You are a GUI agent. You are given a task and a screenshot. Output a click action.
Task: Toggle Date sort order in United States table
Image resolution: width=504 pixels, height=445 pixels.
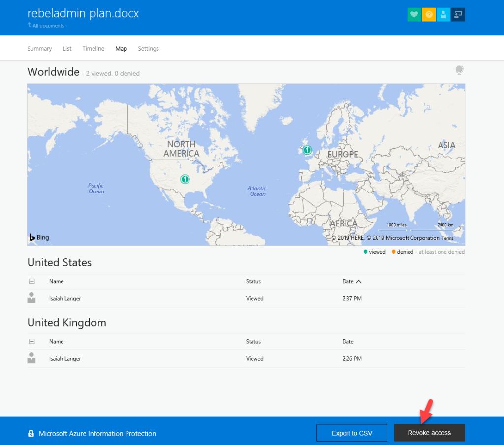(351, 281)
